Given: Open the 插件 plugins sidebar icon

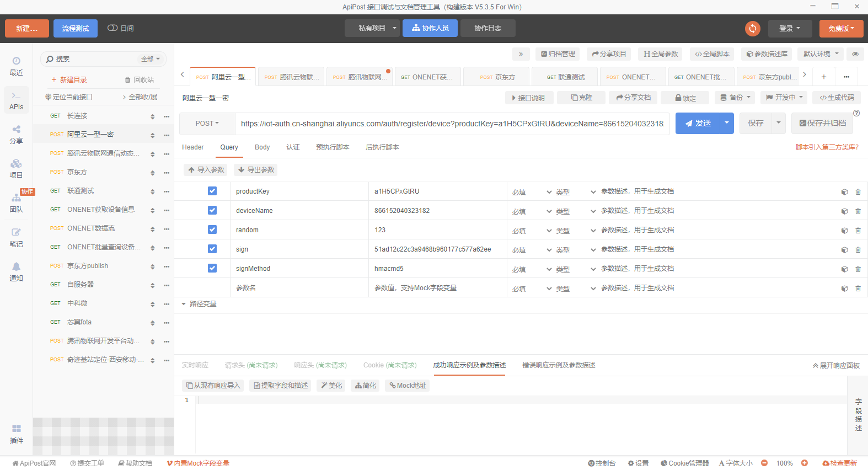Looking at the screenshot, I should (x=16, y=434).
